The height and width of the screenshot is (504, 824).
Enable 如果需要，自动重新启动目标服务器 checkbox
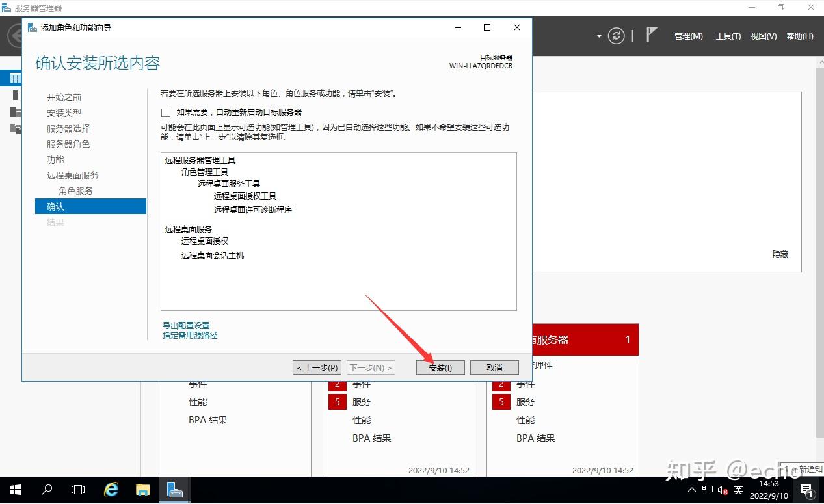[x=166, y=112]
